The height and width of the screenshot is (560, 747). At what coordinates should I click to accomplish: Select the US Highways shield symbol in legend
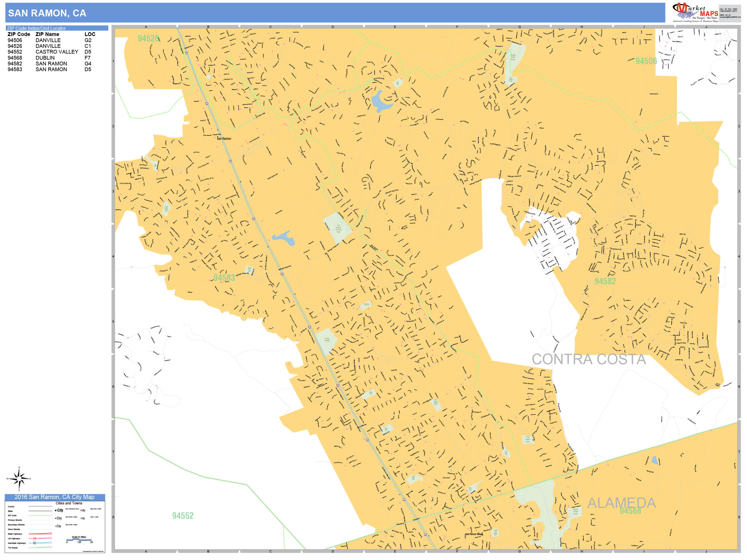(35, 539)
